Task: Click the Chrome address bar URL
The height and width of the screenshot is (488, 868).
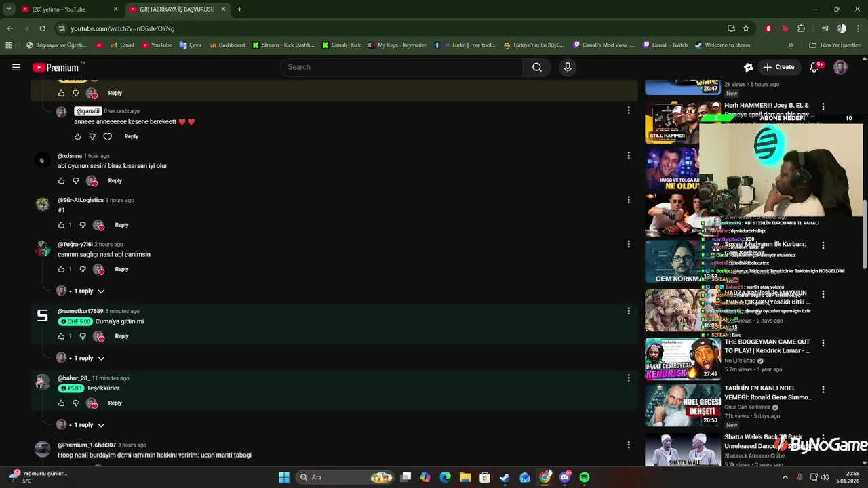Action: 123,28
